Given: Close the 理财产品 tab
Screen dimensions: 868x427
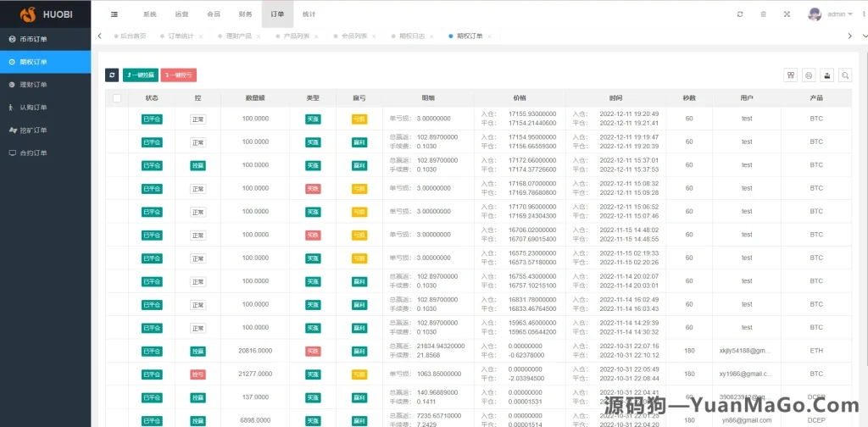Looking at the screenshot, I should point(259,36).
